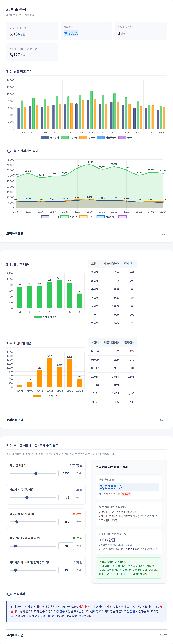The height and width of the screenshot is (644, 173).
Task: Click the 월 임차료 input showing 250
Action: [66, 522]
